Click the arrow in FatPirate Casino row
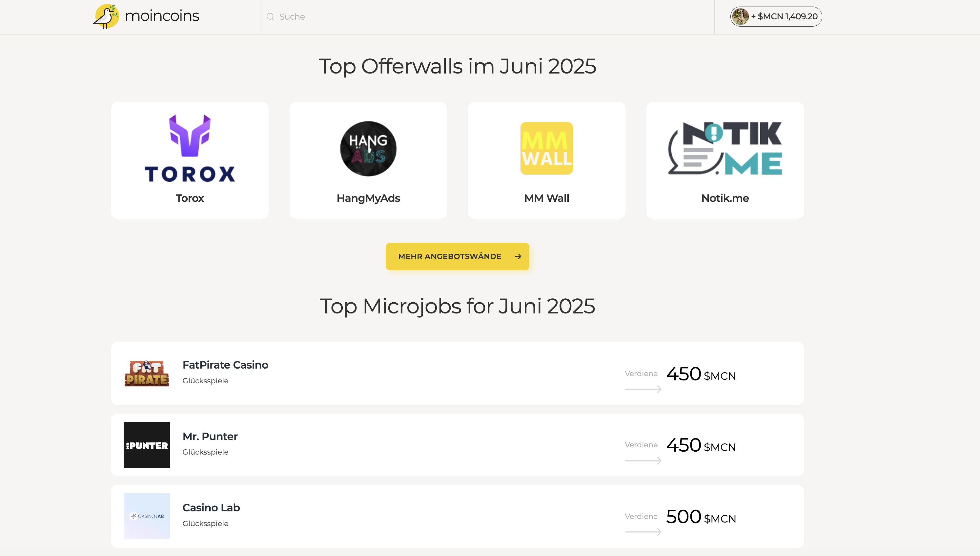The image size is (980, 556). click(643, 389)
